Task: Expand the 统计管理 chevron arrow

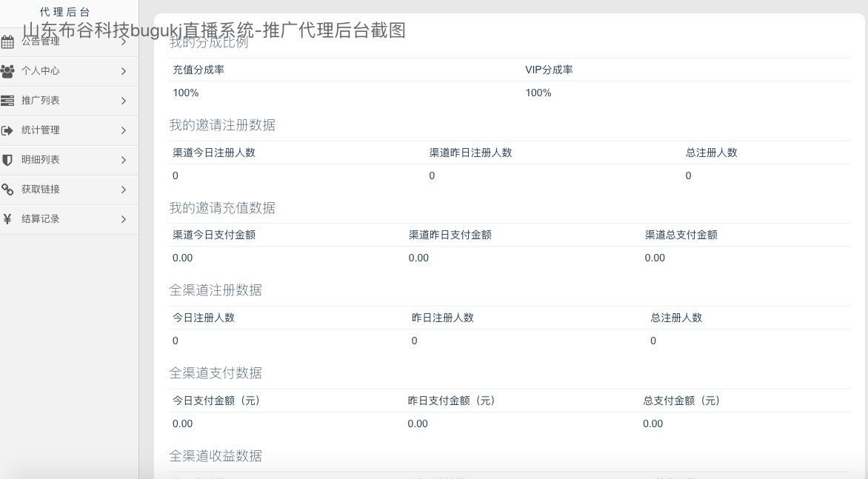Action: (124, 130)
